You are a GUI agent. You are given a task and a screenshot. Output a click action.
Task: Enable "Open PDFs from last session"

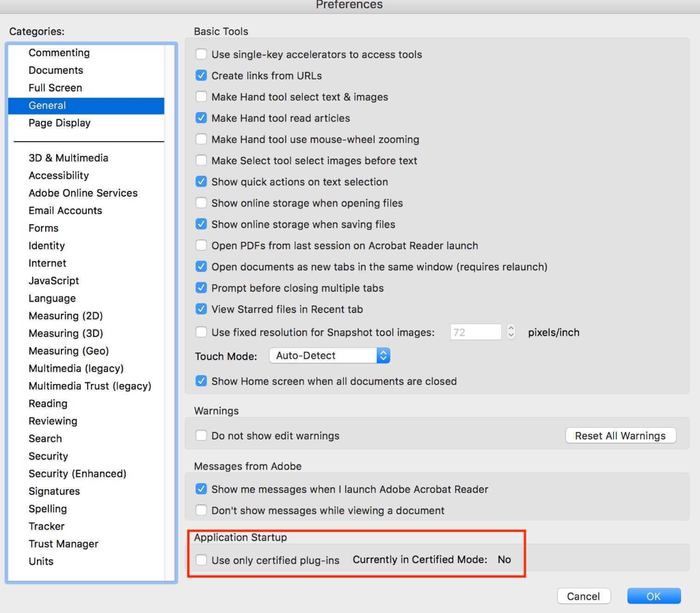pyautogui.click(x=201, y=245)
